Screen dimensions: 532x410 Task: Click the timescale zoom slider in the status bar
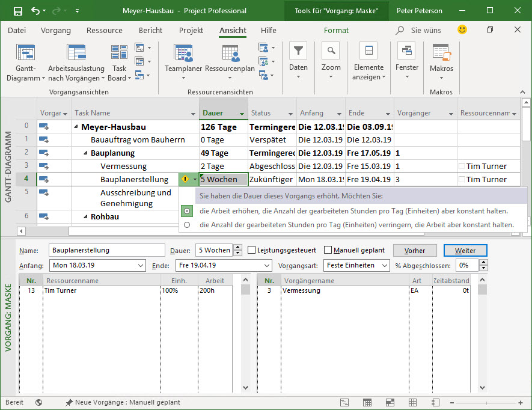point(486,403)
